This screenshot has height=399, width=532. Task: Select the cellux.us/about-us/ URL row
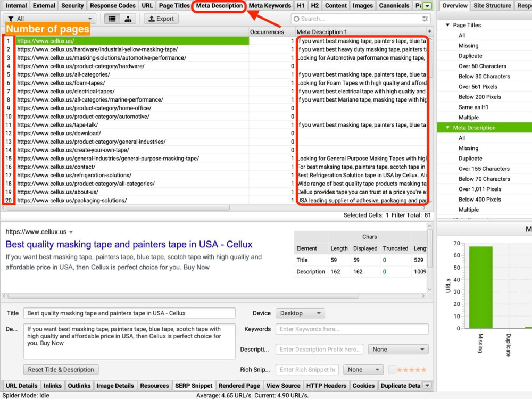click(x=132, y=192)
